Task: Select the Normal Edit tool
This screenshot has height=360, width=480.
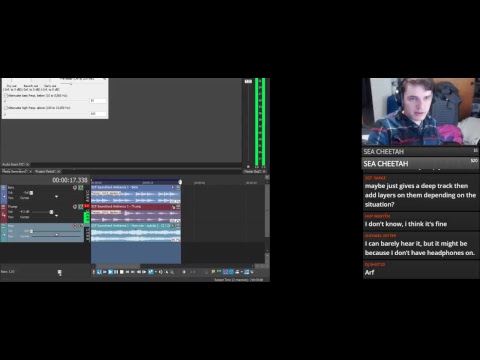Action: [x=151, y=272]
